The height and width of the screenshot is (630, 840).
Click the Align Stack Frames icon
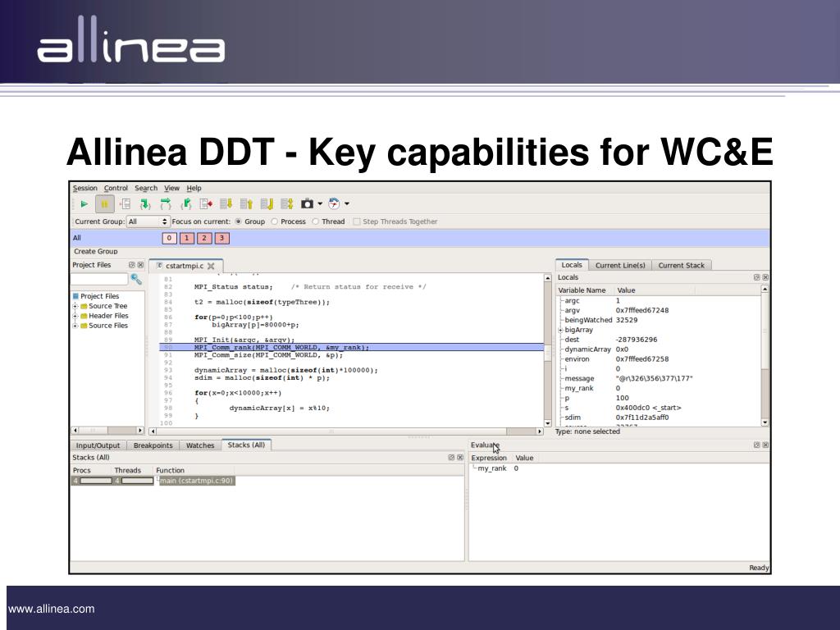287,204
